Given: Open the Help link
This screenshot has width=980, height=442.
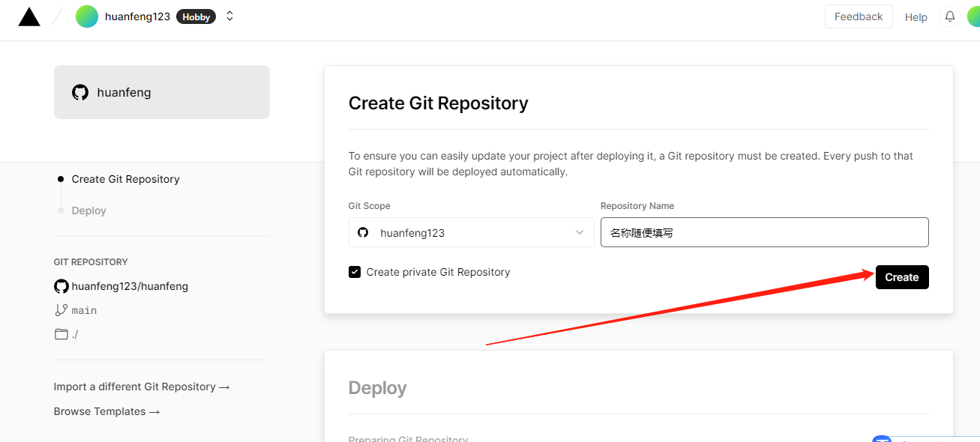Looking at the screenshot, I should (916, 17).
